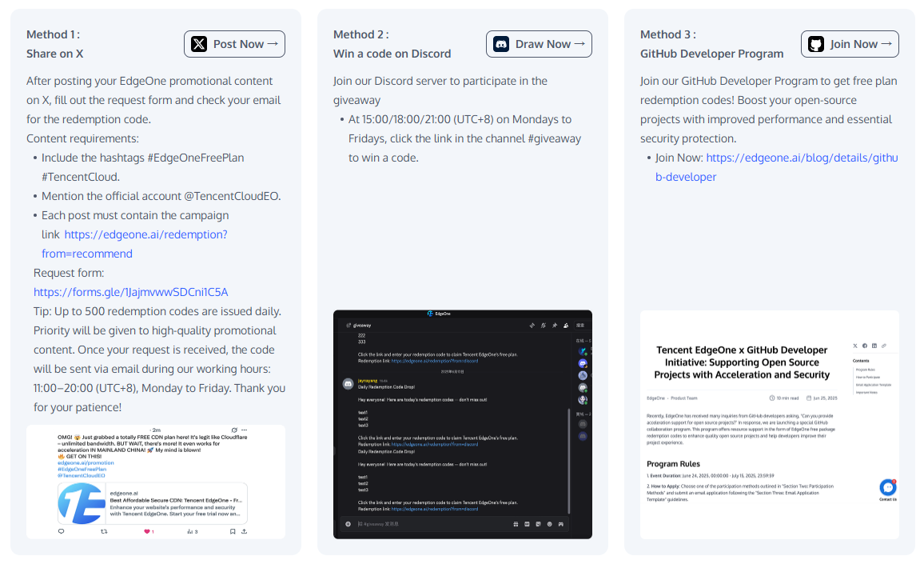Click the Post Now button for X
Viewport: 924px width, 564px height.
point(234,44)
